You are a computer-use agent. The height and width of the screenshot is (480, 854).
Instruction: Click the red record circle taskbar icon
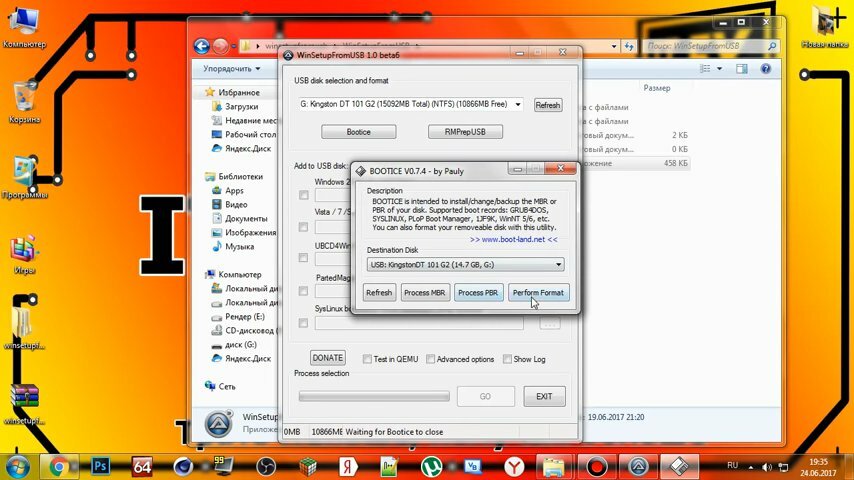pyautogui.click(x=596, y=467)
